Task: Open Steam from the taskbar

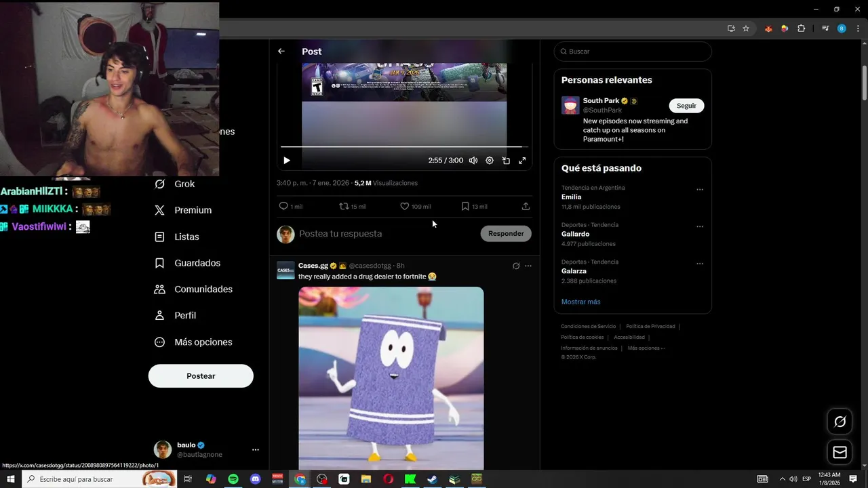Action: click(432, 479)
